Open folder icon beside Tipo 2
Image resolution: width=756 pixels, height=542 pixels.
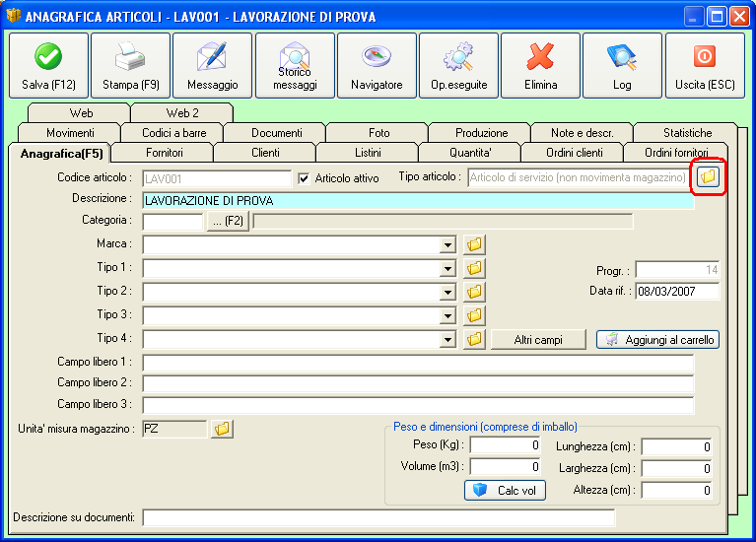pos(474,292)
